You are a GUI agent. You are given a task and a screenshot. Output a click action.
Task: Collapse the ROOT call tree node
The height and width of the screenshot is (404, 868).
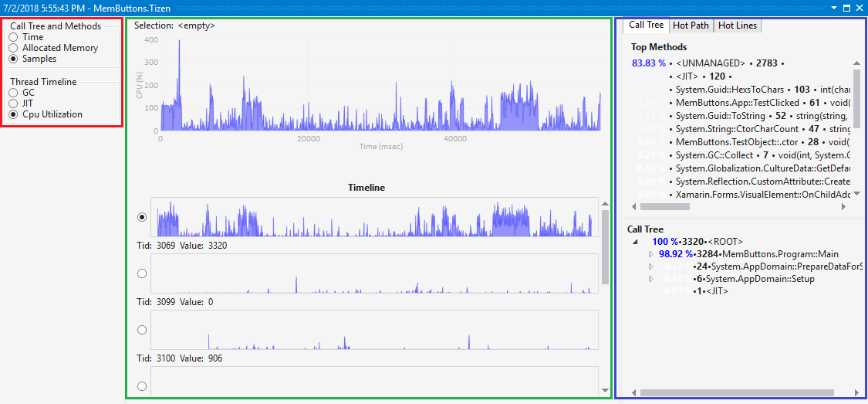click(x=635, y=242)
